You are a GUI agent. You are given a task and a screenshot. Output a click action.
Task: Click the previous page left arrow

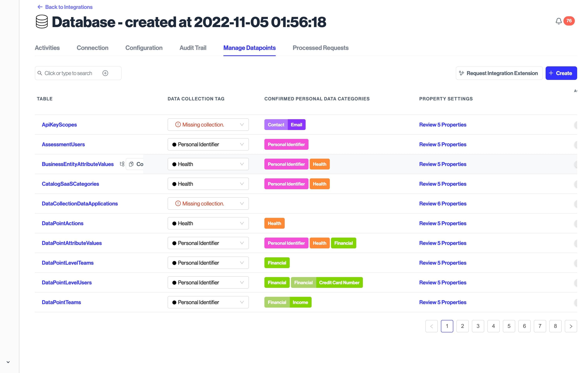point(431,326)
